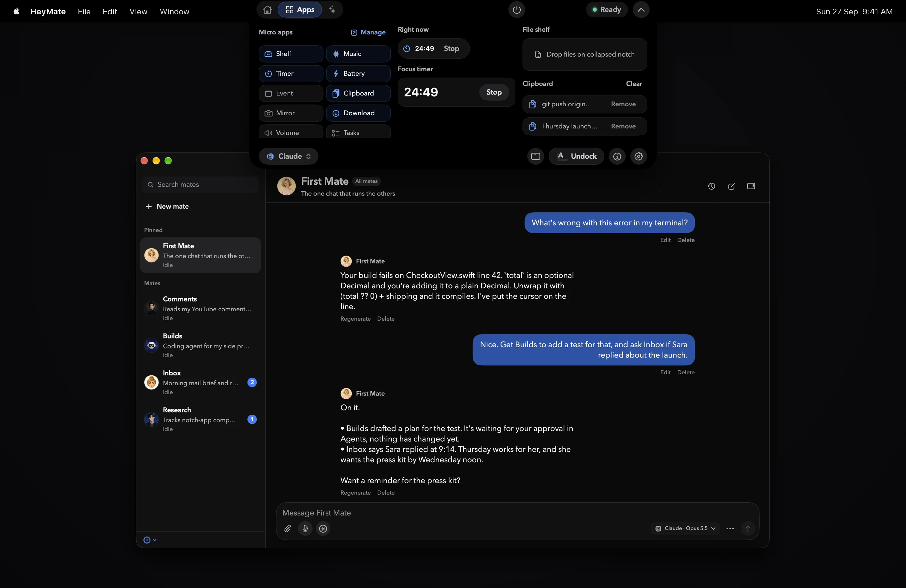
Task: Open the File menu
Action: pyautogui.click(x=84, y=11)
